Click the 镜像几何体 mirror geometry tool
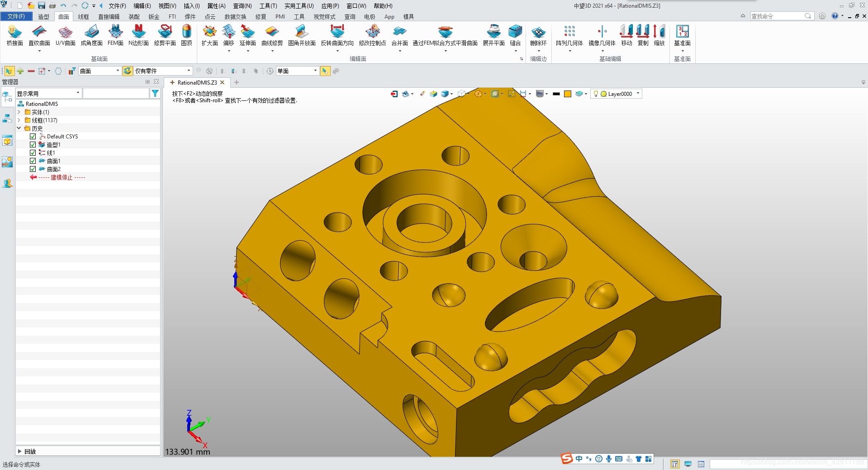 (602, 35)
